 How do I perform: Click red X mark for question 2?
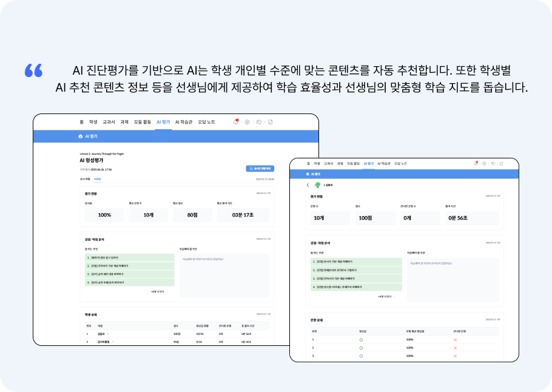pos(455,348)
